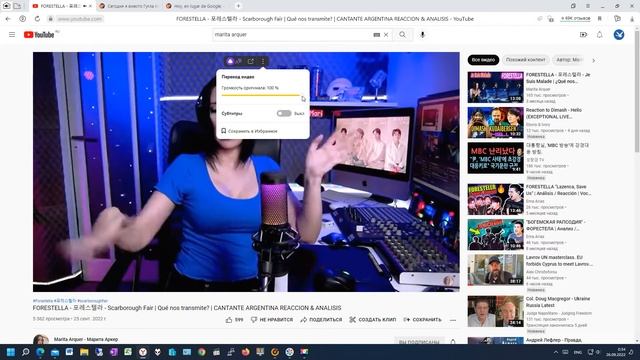Save video to favorites in popup
The height and width of the screenshot is (360, 640).
[x=249, y=131]
